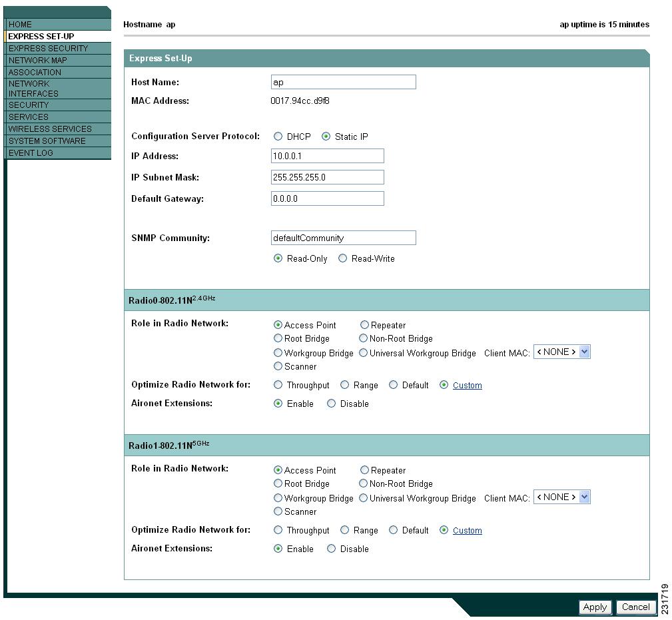The image size is (672, 620).
Task: Click the 'ap uptime is 15 minutes' text
Action: [x=604, y=25]
